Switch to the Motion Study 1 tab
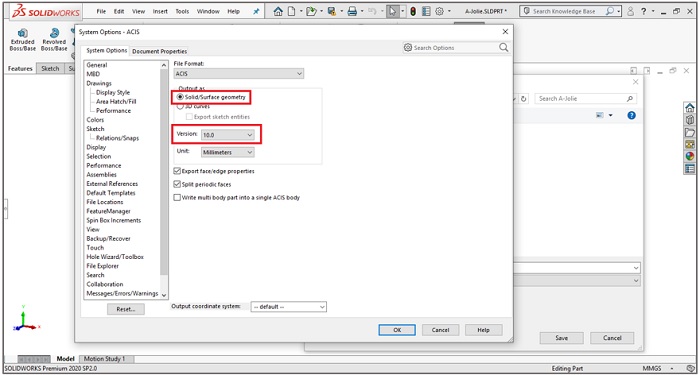The height and width of the screenshot is (375, 700). pyautogui.click(x=104, y=358)
